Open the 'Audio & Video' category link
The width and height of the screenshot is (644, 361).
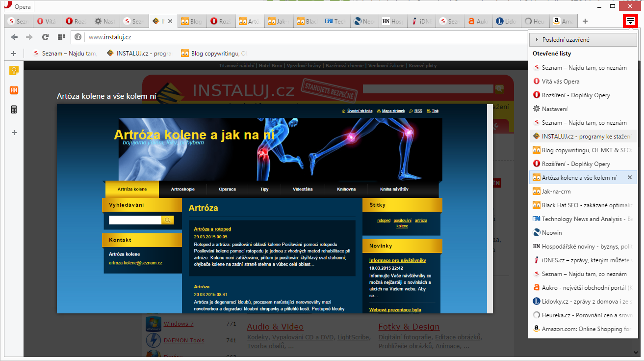pyautogui.click(x=275, y=327)
